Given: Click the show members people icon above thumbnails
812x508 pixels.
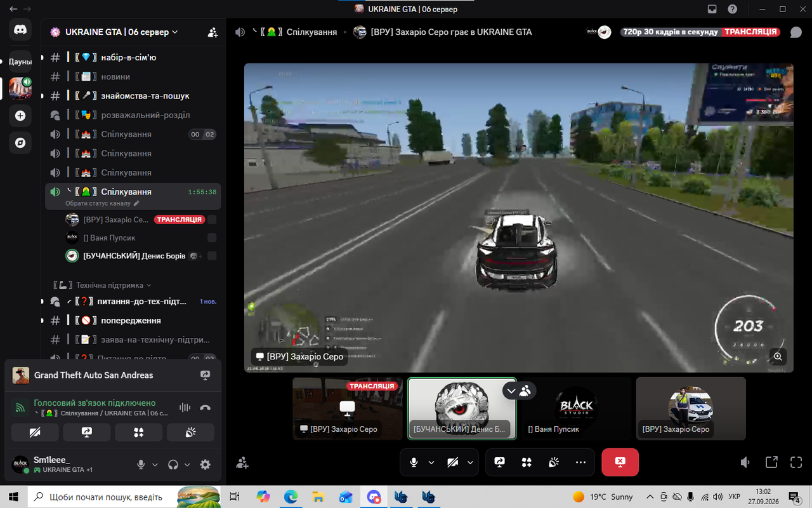Looking at the screenshot, I should point(525,391).
